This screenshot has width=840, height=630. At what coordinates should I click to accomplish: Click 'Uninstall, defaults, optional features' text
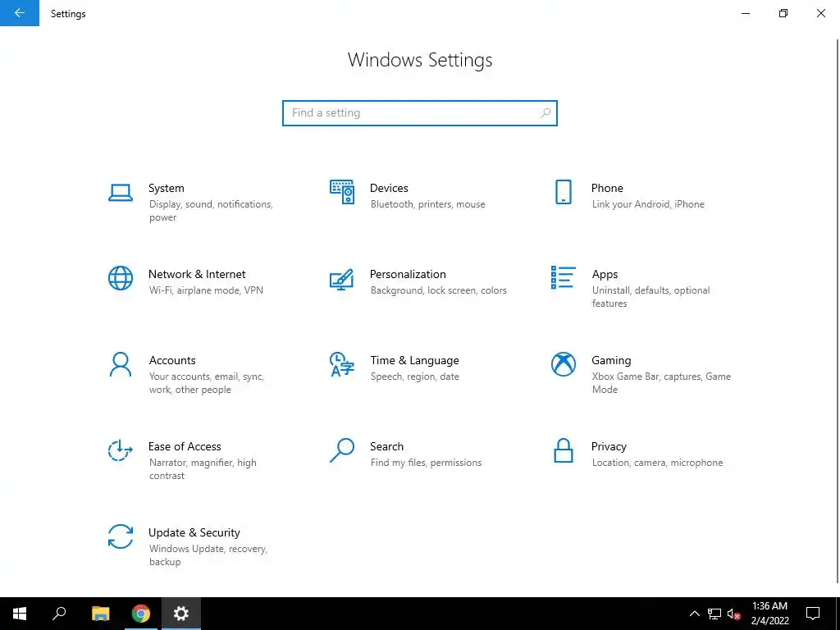point(651,297)
